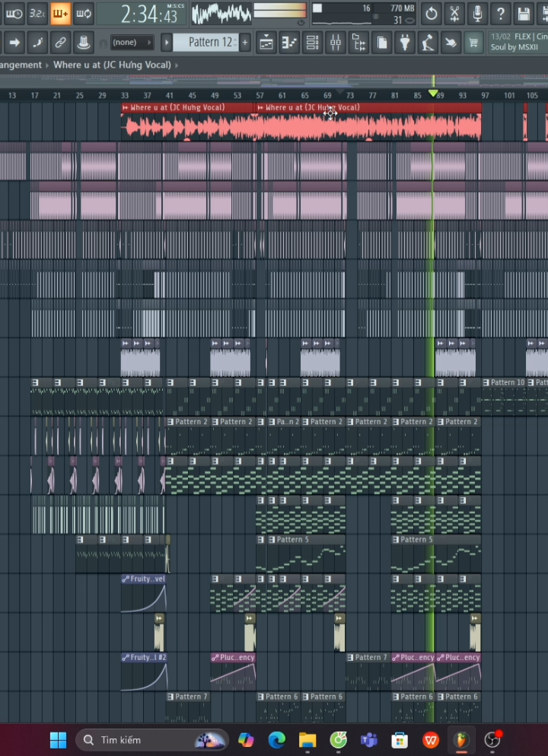Click the playlist overview scrollbar above the ruler

(274, 81)
